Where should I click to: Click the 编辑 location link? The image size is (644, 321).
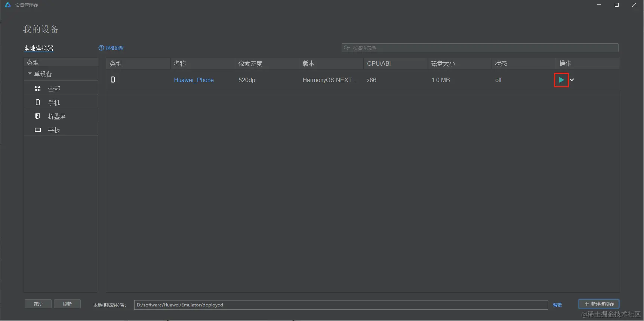[x=557, y=305]
